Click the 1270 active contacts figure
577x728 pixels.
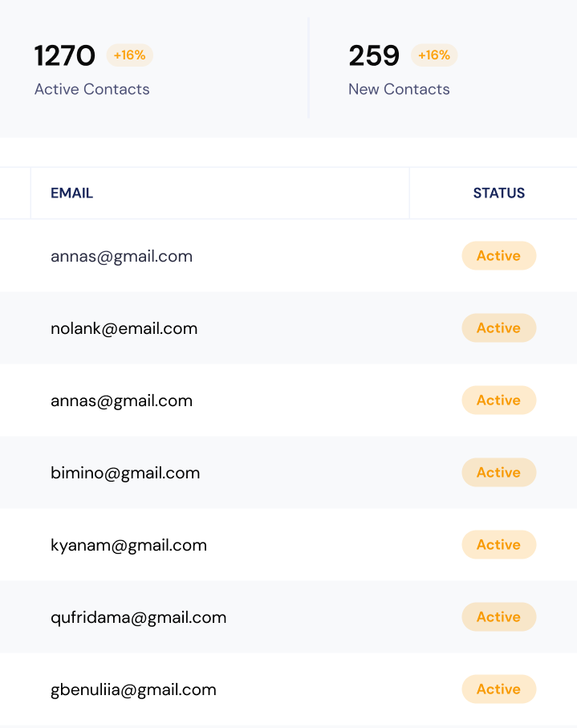click(x=64, y=56)
